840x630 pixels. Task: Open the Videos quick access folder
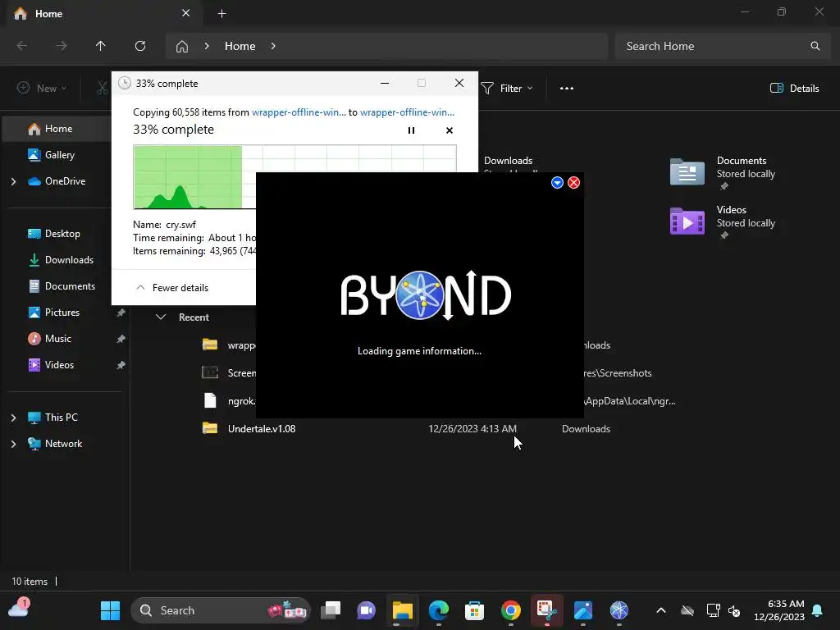coord(723,221)
